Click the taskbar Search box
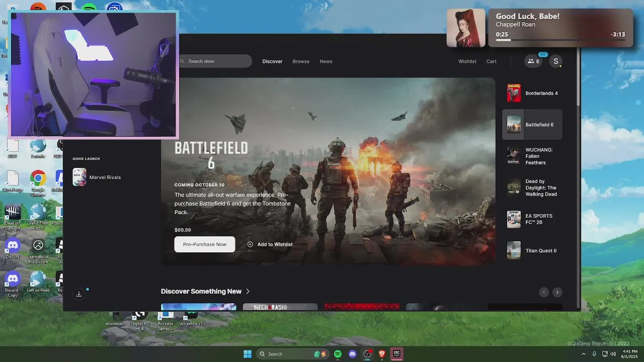644x362 pixels. point(292,354)
